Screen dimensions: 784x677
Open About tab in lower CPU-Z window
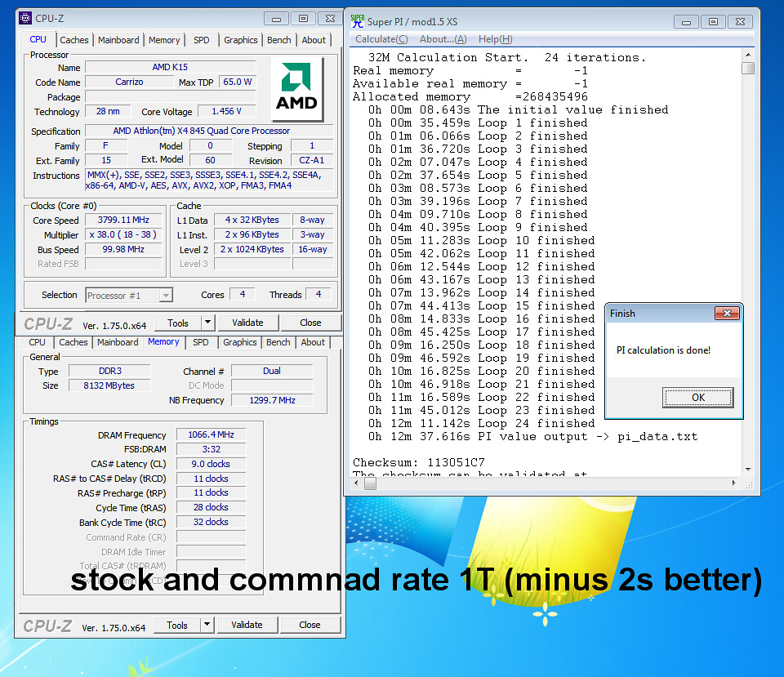point(313,342)
